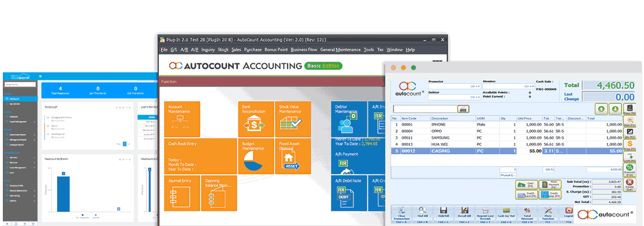The image size is (644, 226).
Task: Open Company Profile in payroll sidebar
Action: 20,185
